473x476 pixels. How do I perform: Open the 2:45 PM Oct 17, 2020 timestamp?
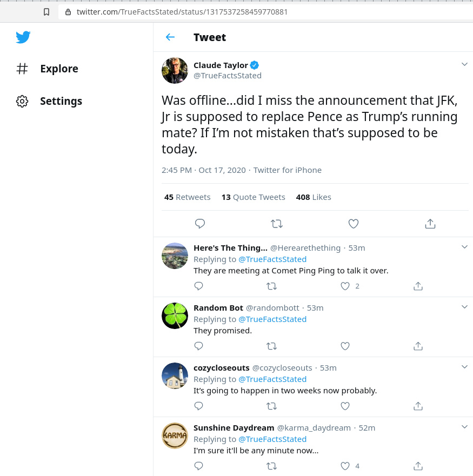pyautogui.click(x=204, y=170)
